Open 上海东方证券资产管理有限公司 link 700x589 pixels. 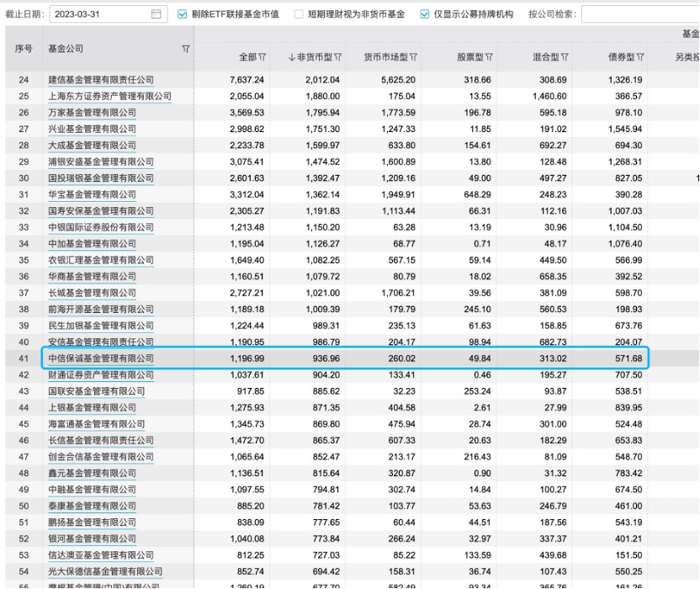click(110, 96)
